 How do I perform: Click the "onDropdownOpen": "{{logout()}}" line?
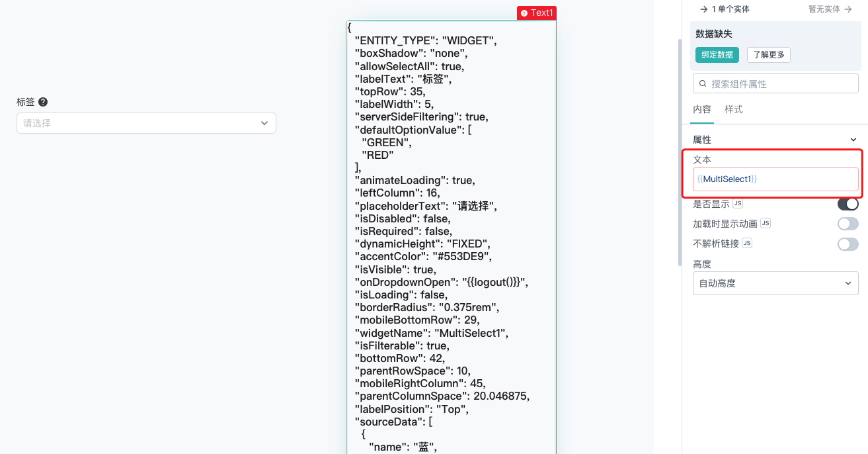442,283
